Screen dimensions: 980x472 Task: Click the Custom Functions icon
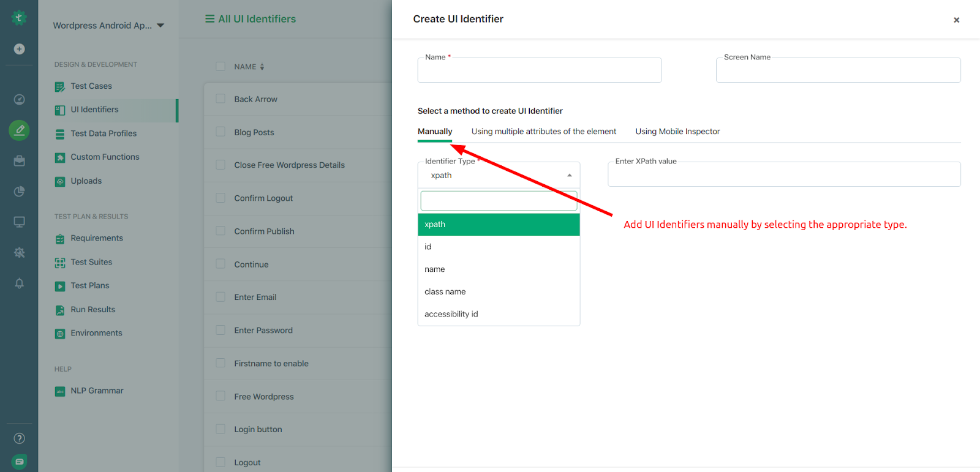pyautogui.click(x=60, y=158)
